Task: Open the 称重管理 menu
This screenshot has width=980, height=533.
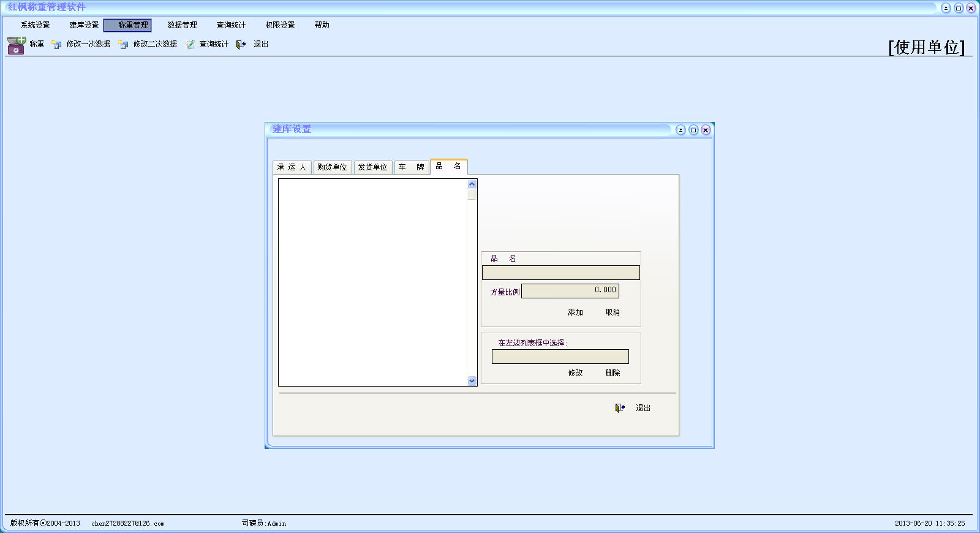Action: point(127,25)
